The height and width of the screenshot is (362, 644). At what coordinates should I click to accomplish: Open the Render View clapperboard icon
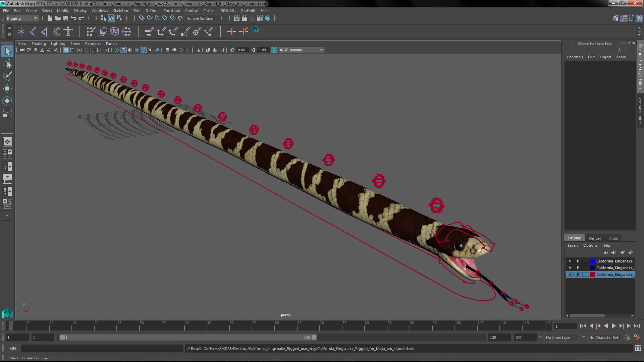pos(237,18)
